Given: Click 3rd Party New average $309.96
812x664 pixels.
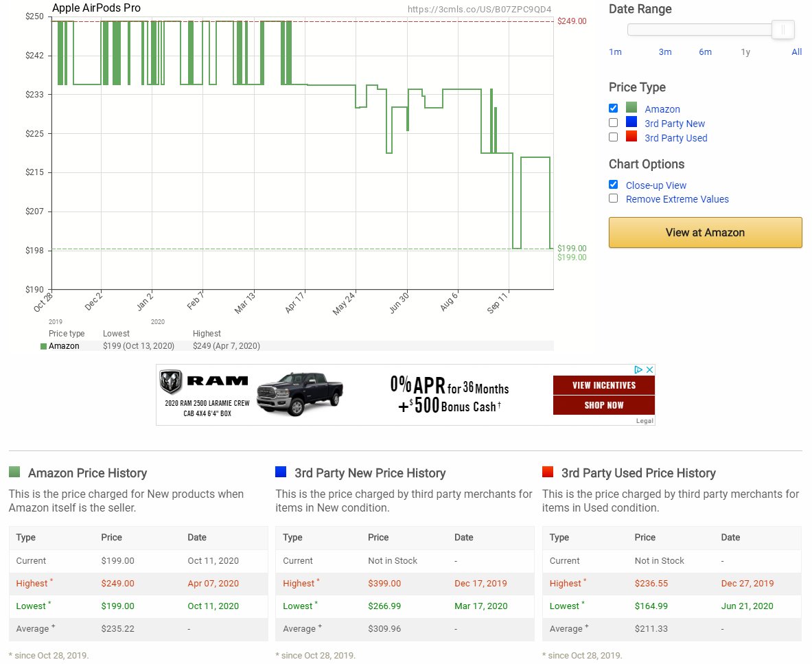Looking at the screenshot, I should (384, 629).
